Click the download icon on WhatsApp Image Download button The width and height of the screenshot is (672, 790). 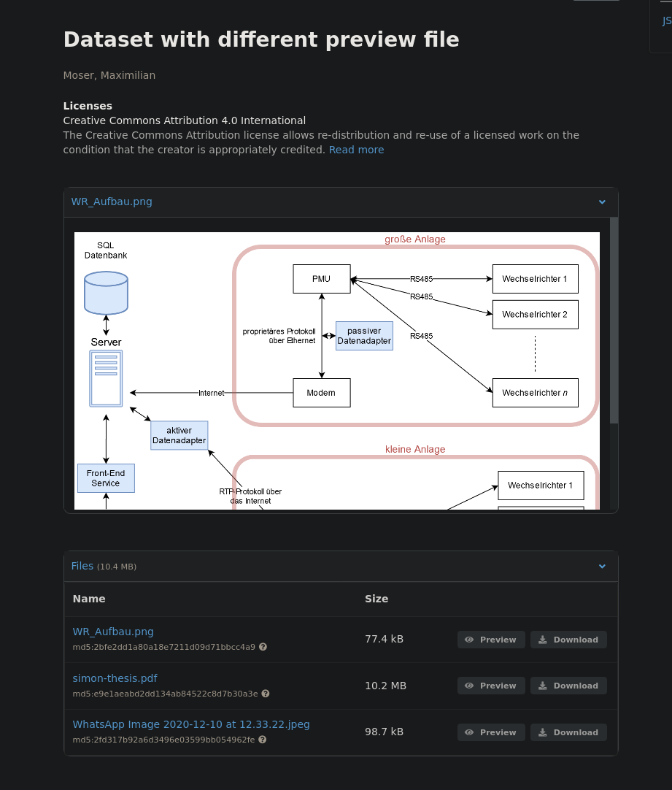542,732
